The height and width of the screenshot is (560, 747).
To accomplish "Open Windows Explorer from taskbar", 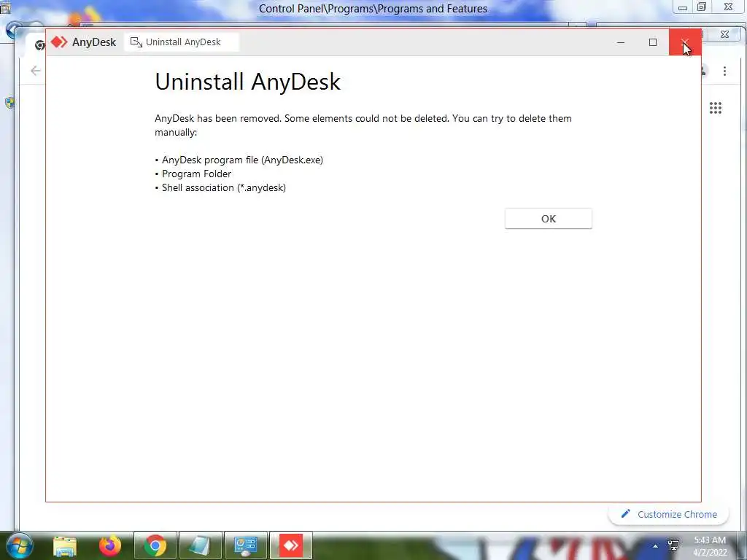I will coord(65,545).
